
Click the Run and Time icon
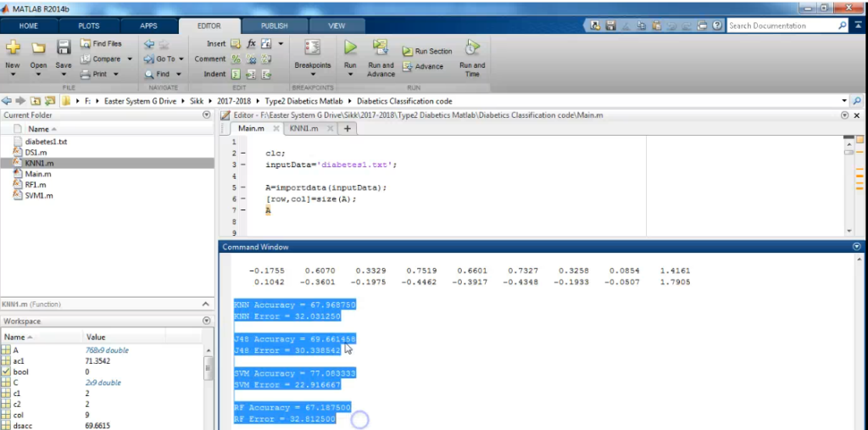tap(472, 48)
